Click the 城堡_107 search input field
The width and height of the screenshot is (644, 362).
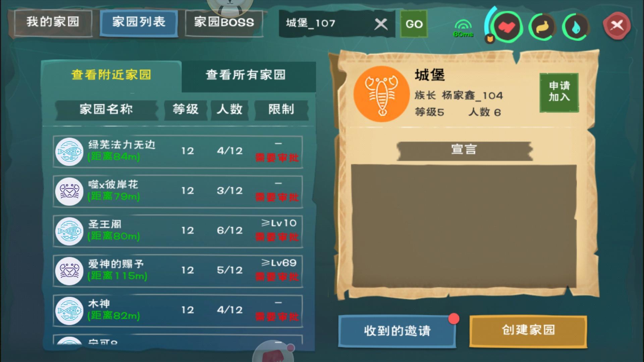coord(327,23)
